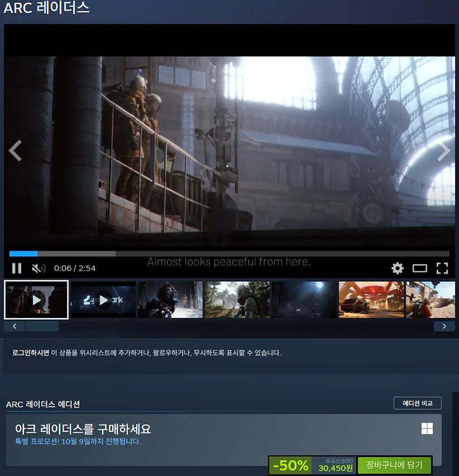Seek on the video progress bar
Screen dimensions: 459x476
pos(230,254)
